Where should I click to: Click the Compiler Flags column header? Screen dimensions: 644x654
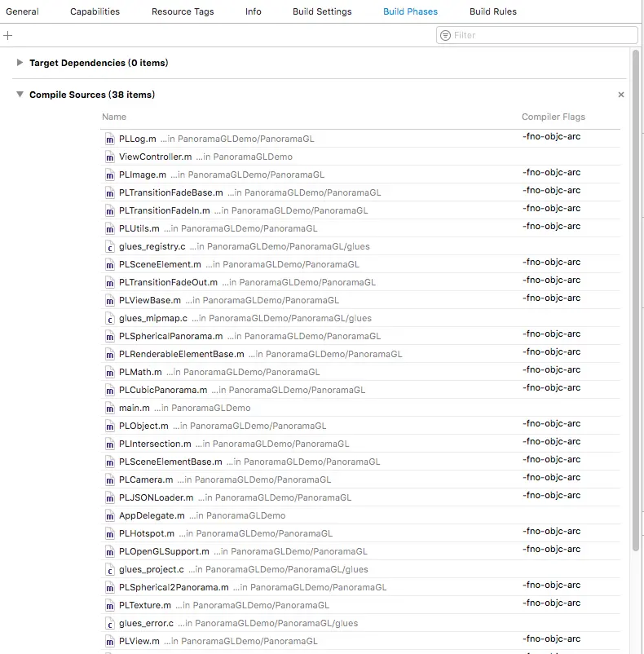(x=554, y=117)
